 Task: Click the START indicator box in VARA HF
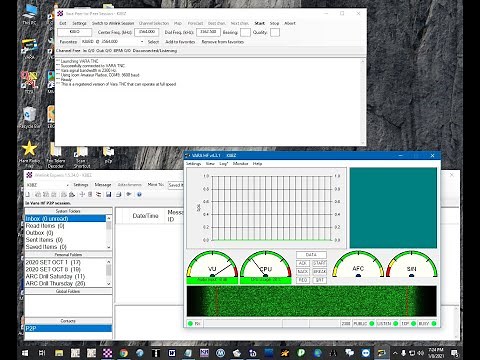[319, 263]
